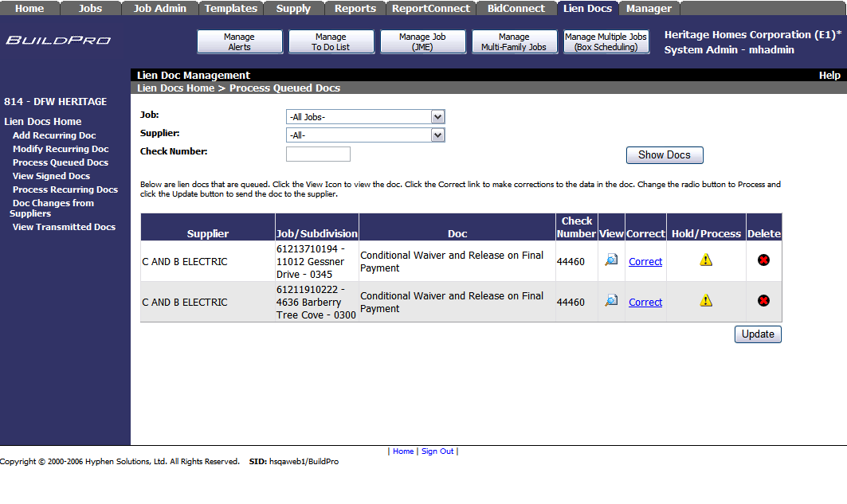
Task: View doc for 11012 Gessner Drive row
Action: click(x=611, y=260)
